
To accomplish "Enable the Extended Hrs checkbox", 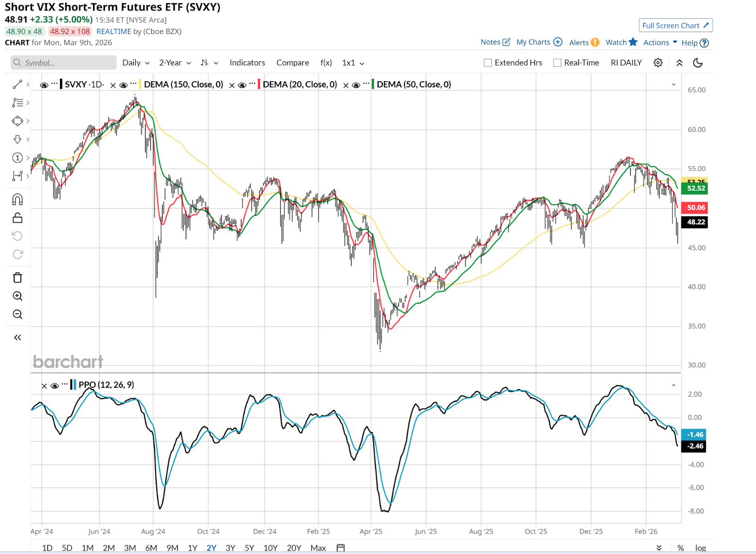I will coord(488,63).
